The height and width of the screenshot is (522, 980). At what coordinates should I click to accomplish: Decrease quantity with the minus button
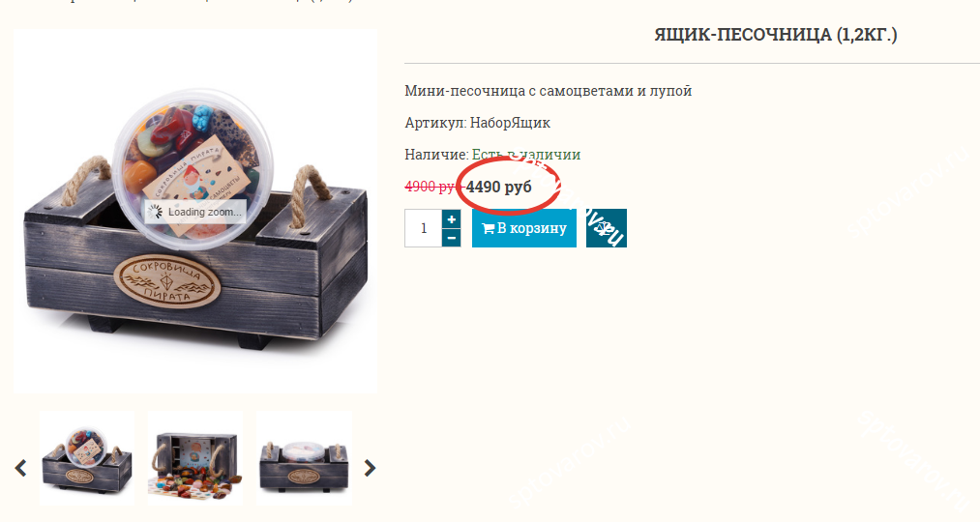[x=451, y=238]
